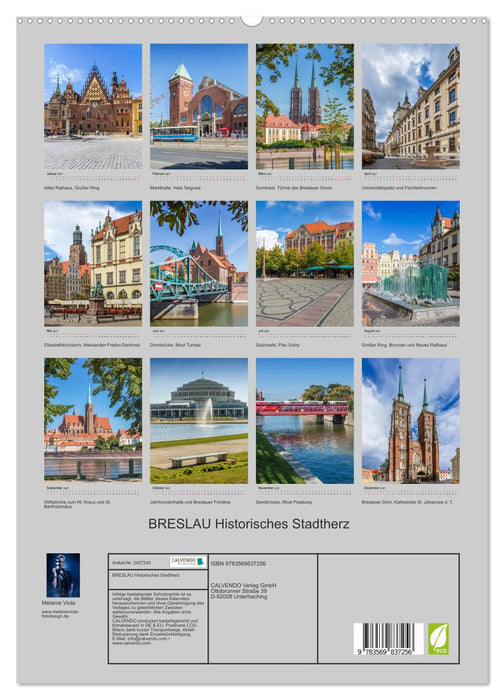Click the "CALVENDO Verlag GmbH" address line
Screen dimensions: 504x700
coord(243,585)
